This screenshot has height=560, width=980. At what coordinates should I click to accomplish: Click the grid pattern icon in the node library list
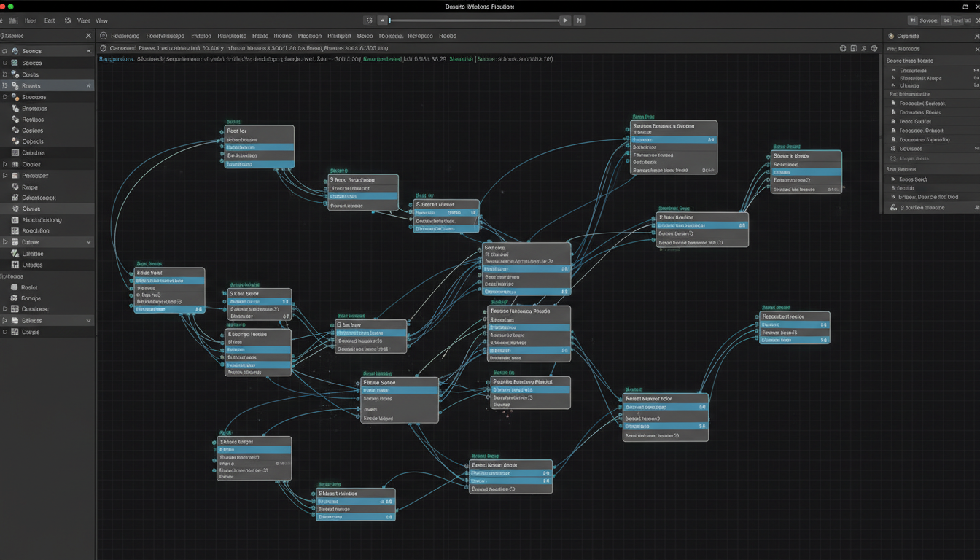click(15, 153)
